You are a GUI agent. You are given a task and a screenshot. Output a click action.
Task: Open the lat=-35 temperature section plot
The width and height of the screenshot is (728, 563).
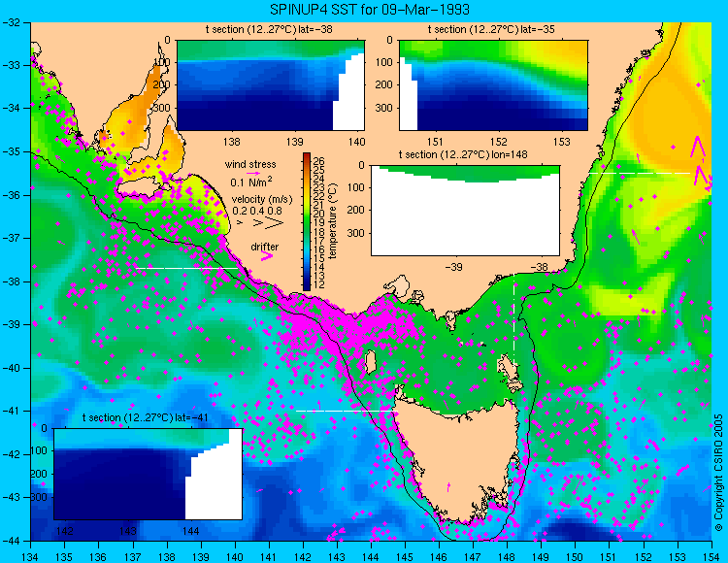pos(493,85)
